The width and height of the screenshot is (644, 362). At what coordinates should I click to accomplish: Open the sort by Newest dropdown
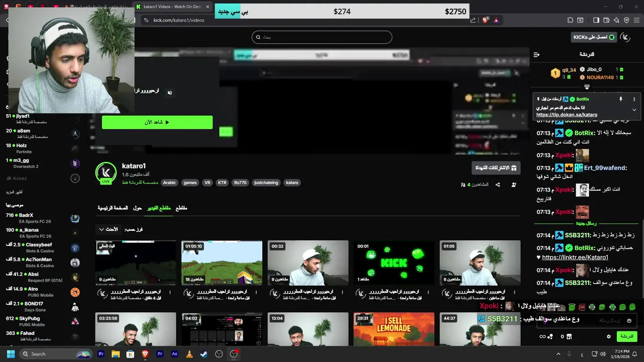[x=109, y=229]
